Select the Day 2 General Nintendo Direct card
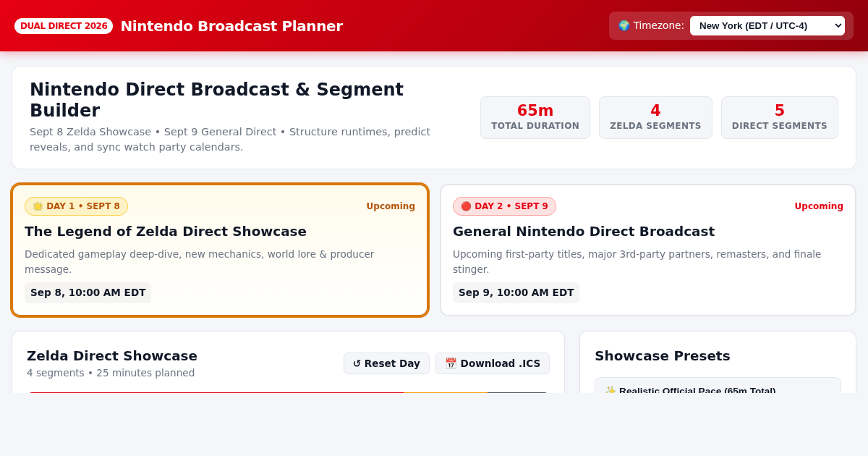 [648, 250]
